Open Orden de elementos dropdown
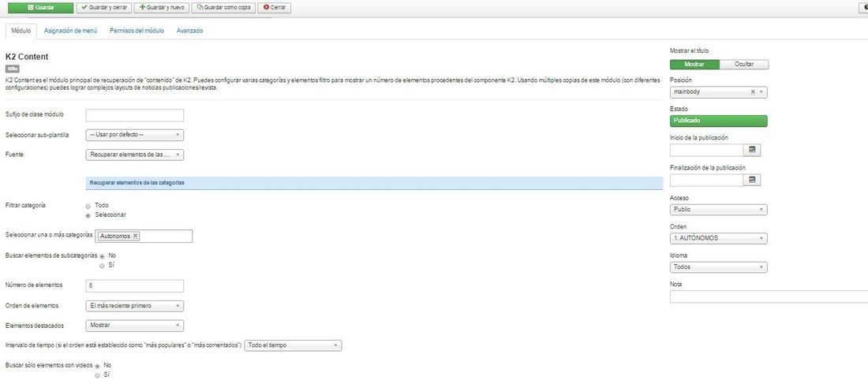This screenshot has height=384, width=868. (x=134, y=306)
